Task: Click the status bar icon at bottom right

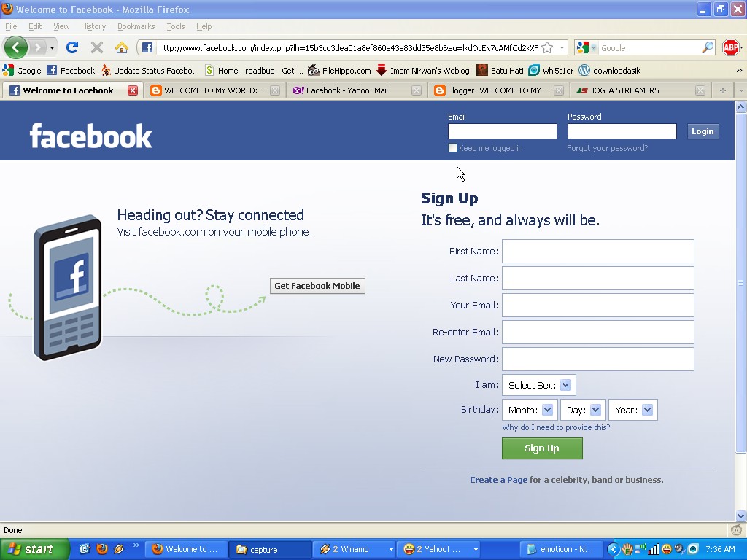Action: 737,529
